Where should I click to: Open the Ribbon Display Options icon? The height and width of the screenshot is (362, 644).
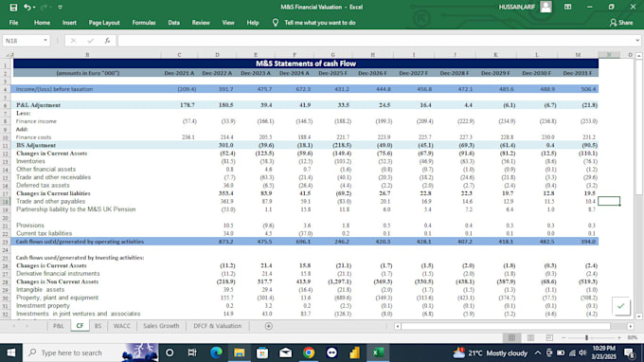coord(567,7)
